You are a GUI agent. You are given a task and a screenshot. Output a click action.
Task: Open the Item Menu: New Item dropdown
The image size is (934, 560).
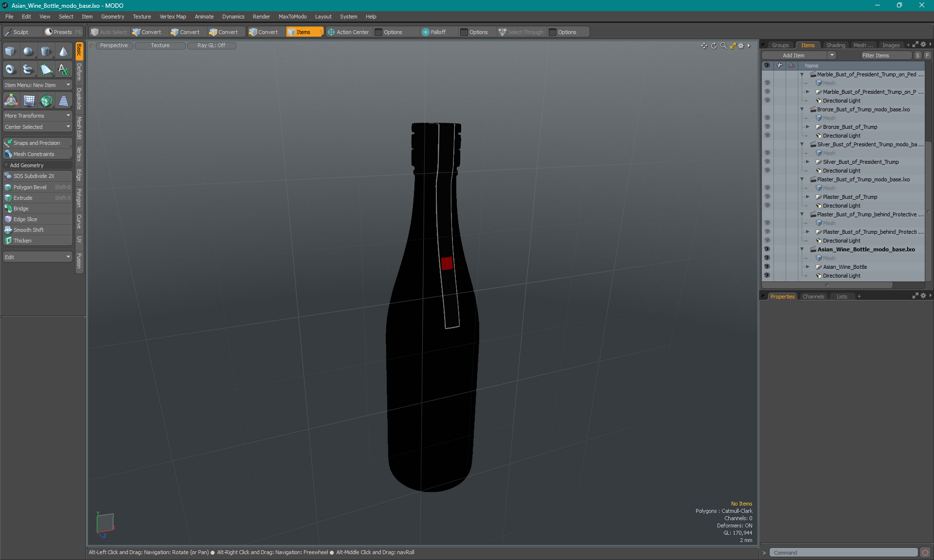point(37,85)
